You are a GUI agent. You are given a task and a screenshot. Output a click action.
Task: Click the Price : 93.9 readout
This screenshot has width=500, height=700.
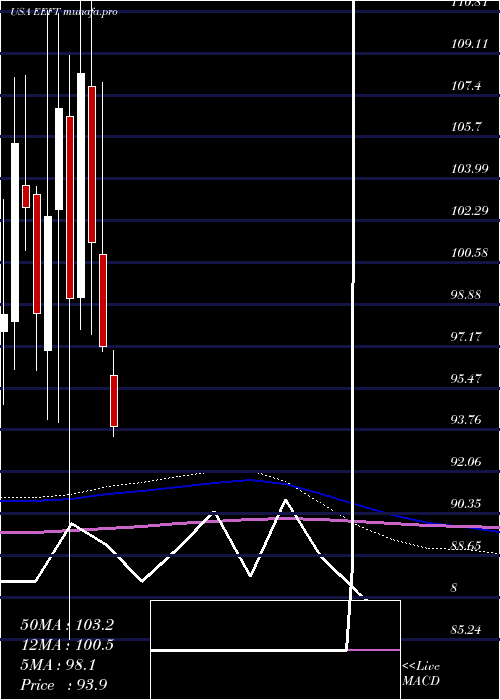point(63,685)
